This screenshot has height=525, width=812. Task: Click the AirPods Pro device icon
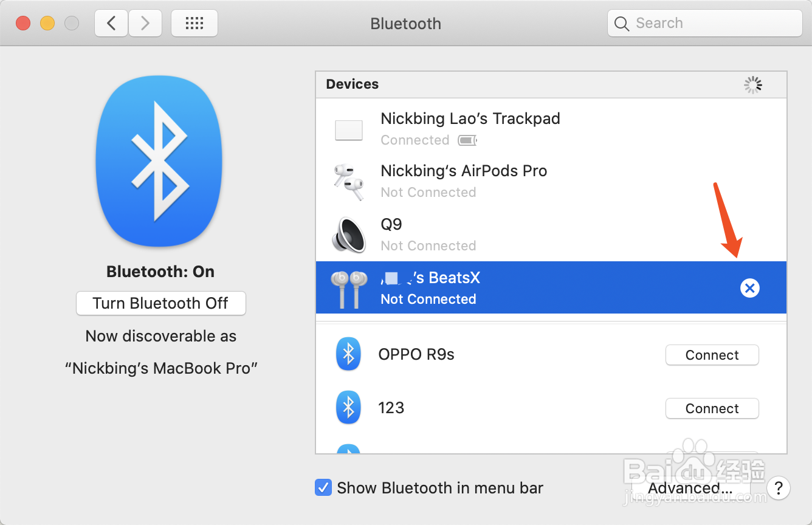348,181
